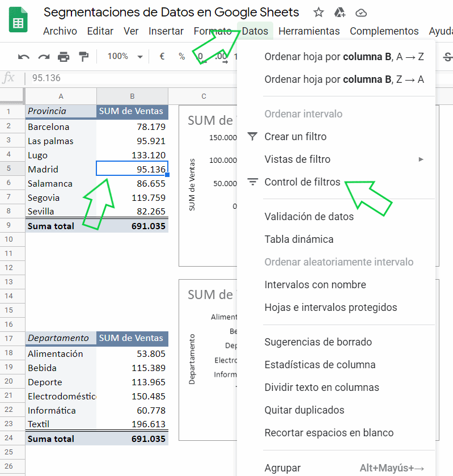Open the Herramientas menu
Image resolution: width=453 pixels, height=476 pixels.
[x=309, y=31]
